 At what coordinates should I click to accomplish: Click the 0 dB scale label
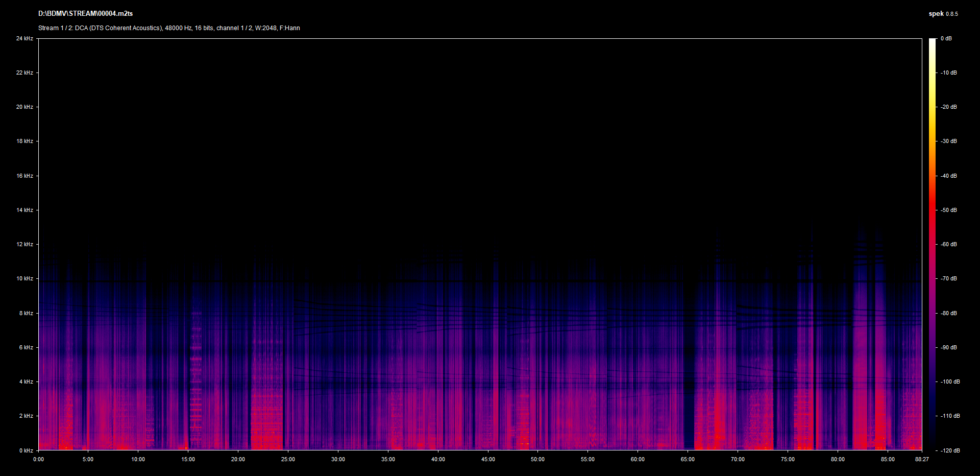[946, 38]
